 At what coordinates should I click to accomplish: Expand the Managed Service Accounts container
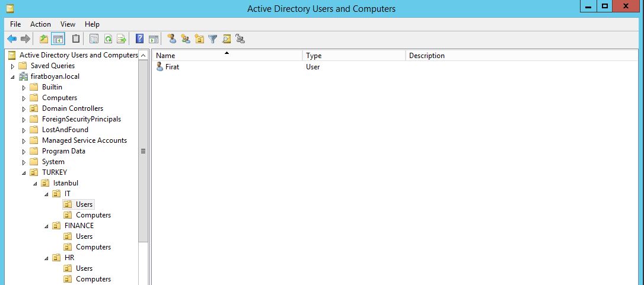24,141
